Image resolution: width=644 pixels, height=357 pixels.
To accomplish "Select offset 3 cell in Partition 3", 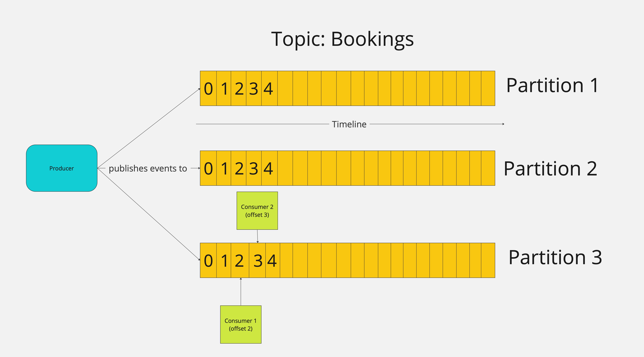I will (257, 260).
